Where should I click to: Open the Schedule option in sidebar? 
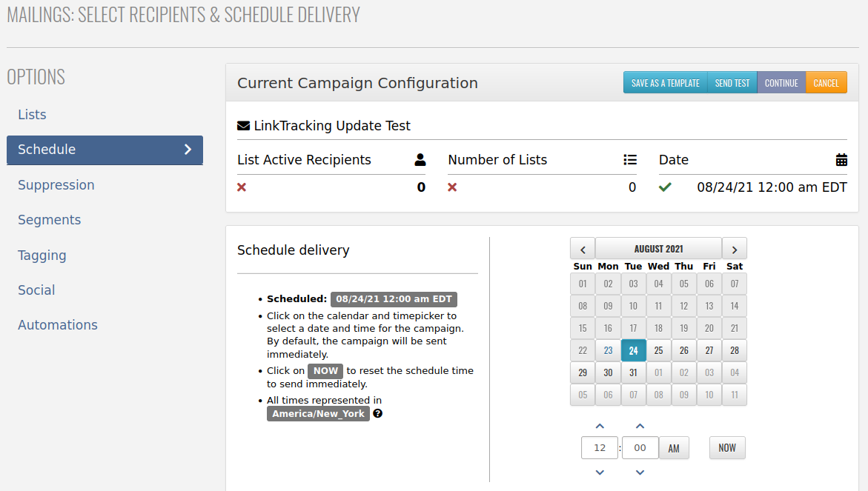[x=105, y=150]
